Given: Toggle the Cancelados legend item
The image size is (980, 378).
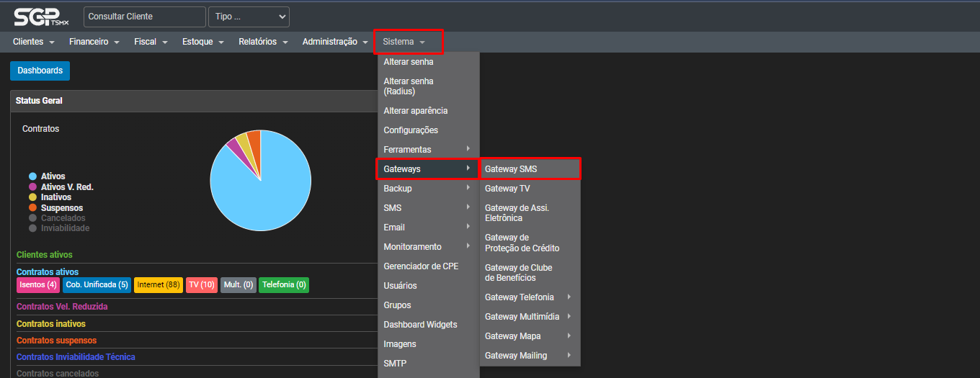Looking at the screenshot, I should (x=63, y=218).
